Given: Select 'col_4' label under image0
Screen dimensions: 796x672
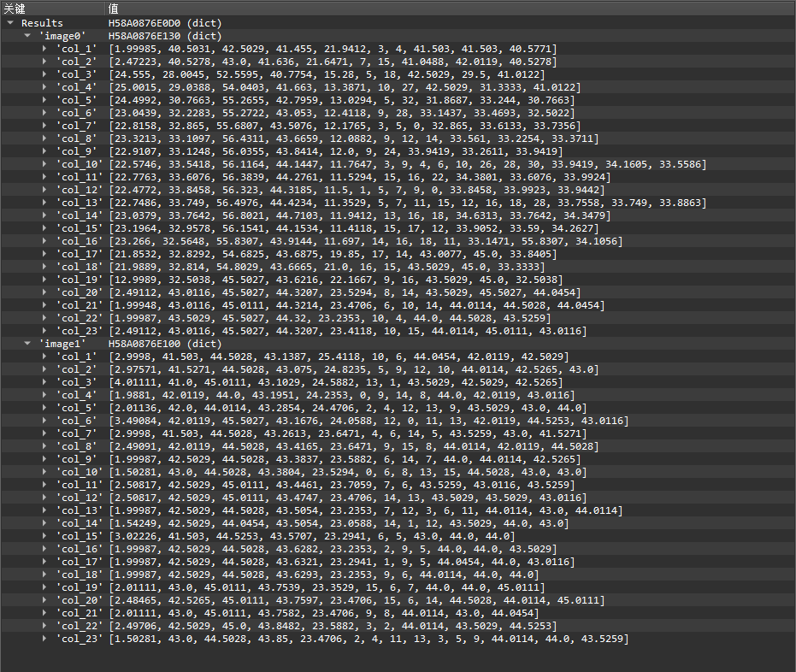Looking at the screenshot, I should 76,87.
